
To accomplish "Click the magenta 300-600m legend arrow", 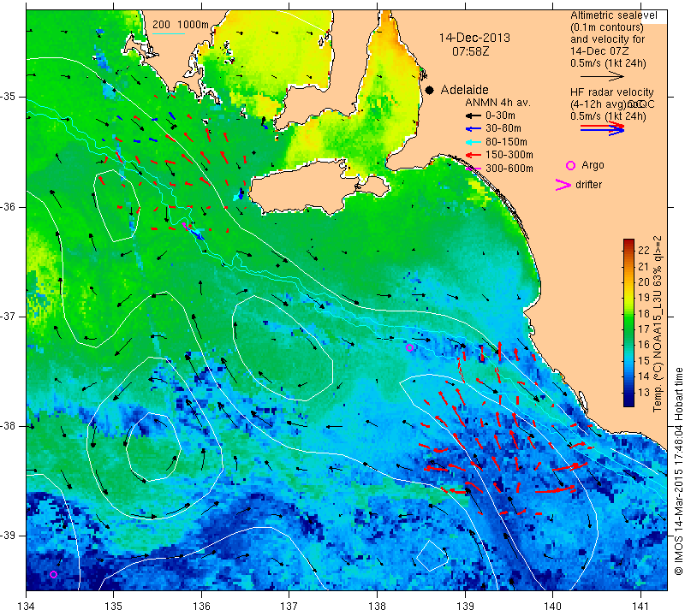I will [474, 168].
